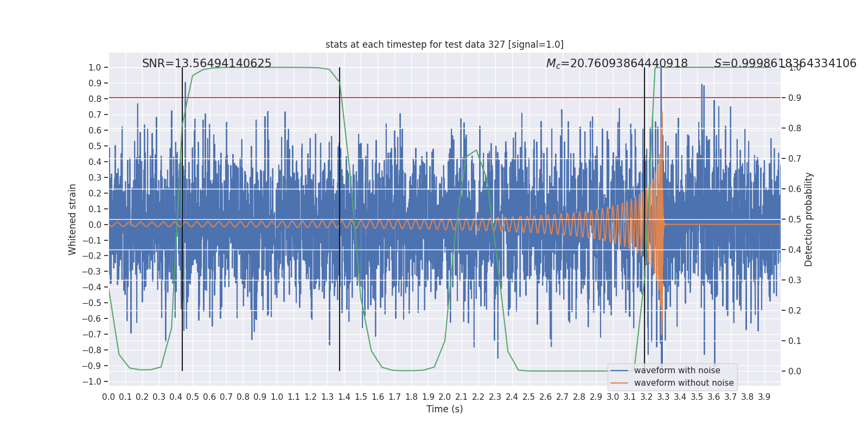Click the red threshold line at 0.9
Screen dimensions: 868x434
[444, 98]
